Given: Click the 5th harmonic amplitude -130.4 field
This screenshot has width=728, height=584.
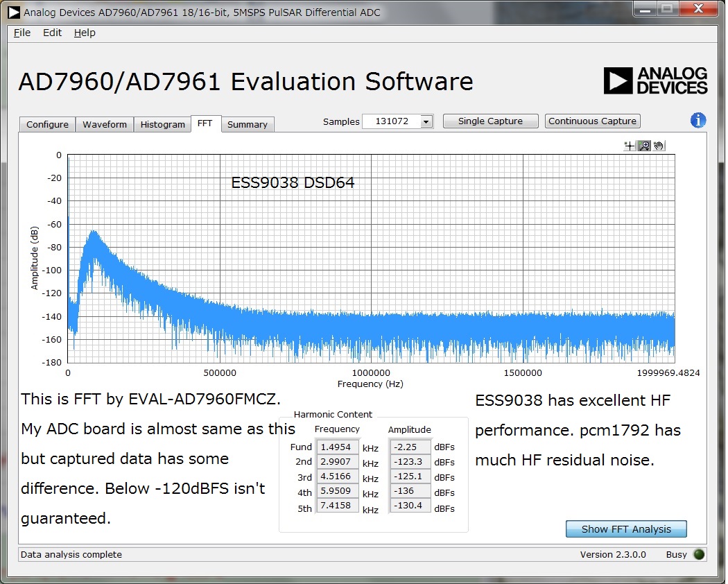Looking at the screenshot, I should click(410, 506).
